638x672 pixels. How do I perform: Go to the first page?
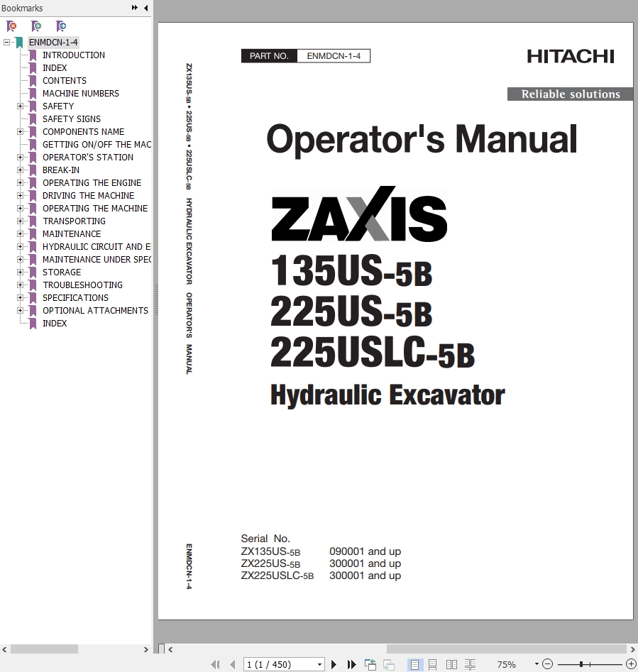pyautogui.click(x=216, y=664)
